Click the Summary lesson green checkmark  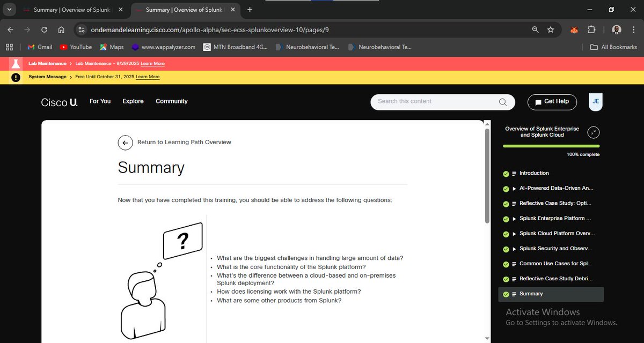coord(506,294)
